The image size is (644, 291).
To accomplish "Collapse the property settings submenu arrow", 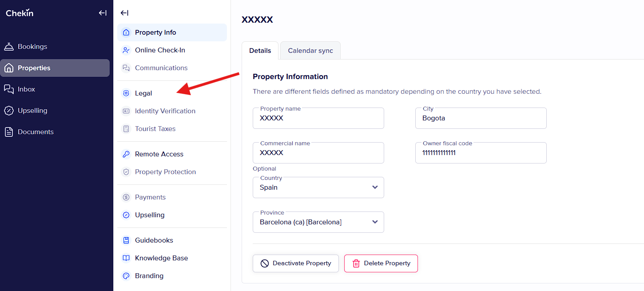I will pos(124,13).
